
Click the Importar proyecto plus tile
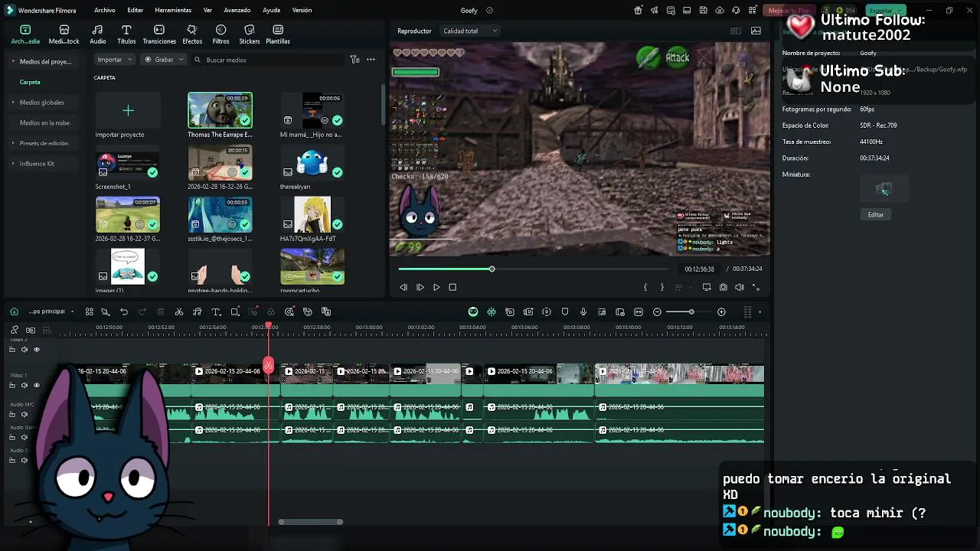(128, 111)
